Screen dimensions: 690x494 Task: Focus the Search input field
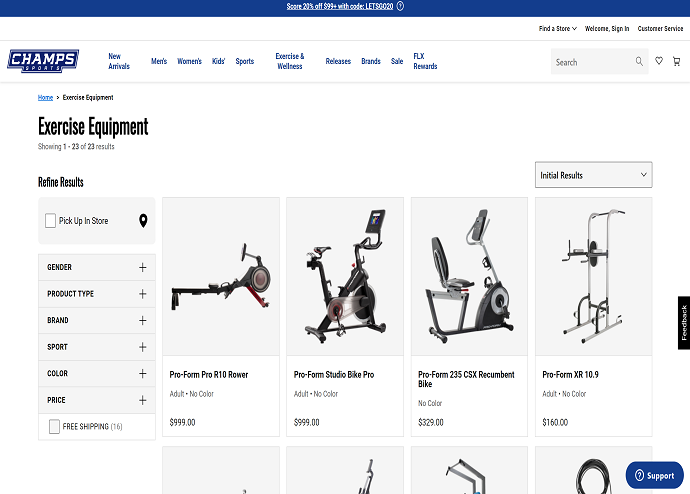(592, 62)
